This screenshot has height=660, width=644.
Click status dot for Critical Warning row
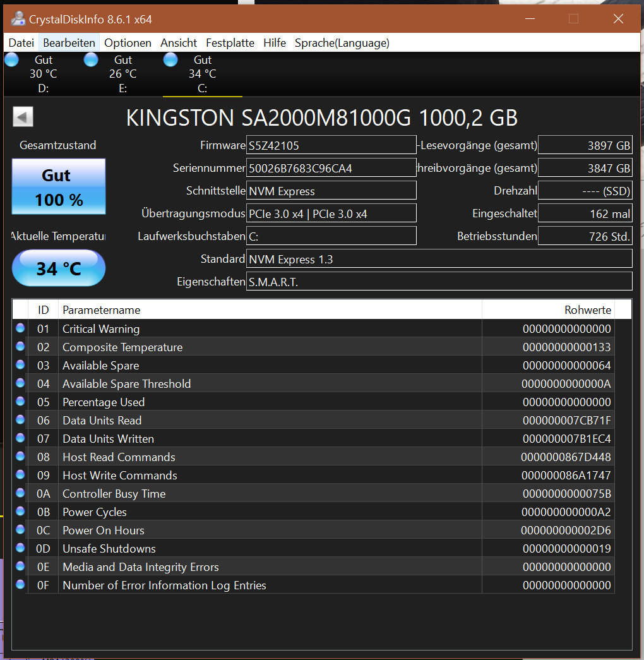point(20,328)
